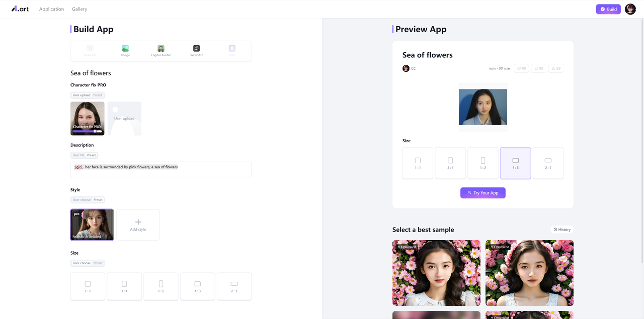This screenshot has height=319, width=644.
Task: Click the Describe component icon
Action: 90,49
